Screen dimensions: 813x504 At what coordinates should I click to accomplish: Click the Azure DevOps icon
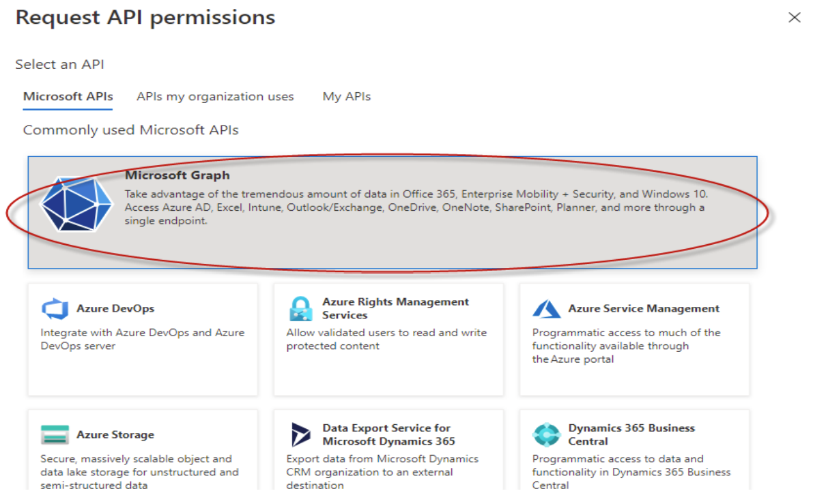55,309
